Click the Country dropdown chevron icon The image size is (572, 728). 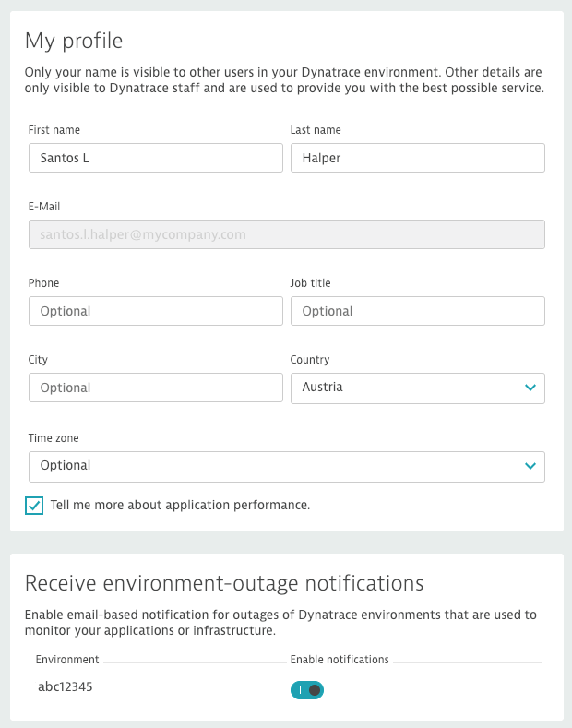pyautogui.click(x=530, y=388)
